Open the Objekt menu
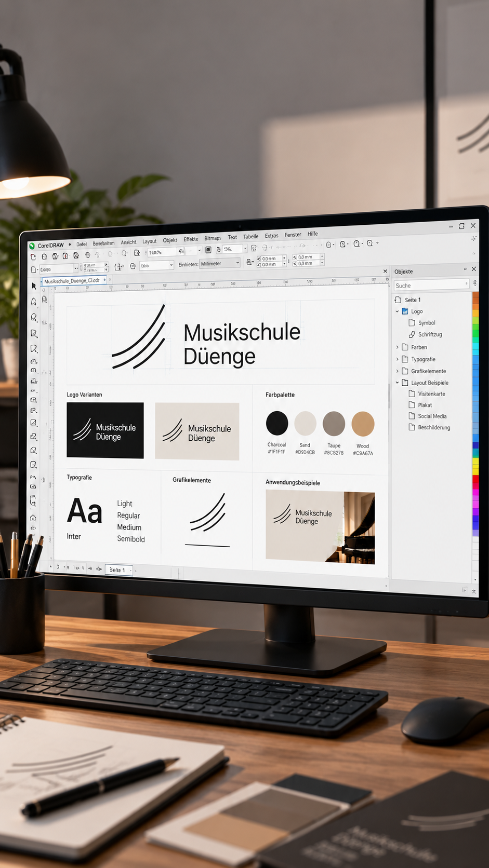Screen dimensions: 489x868 click(x=170, y=240)
